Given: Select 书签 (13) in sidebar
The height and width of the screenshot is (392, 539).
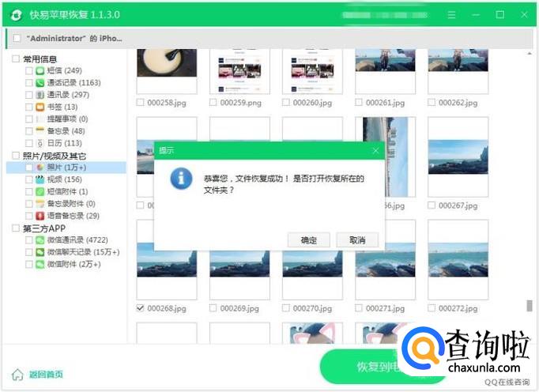Looking at the screenshot, I should coord(62,107).
